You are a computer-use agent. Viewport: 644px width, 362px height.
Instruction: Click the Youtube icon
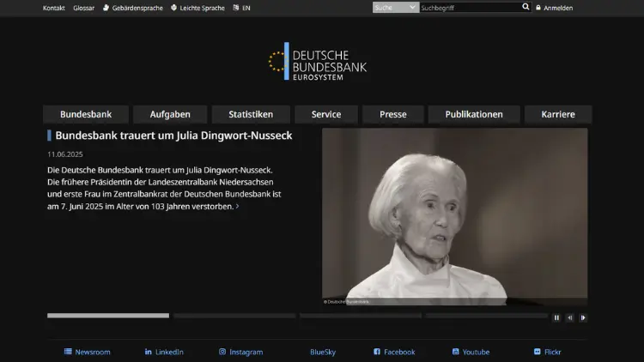(455, 352)
